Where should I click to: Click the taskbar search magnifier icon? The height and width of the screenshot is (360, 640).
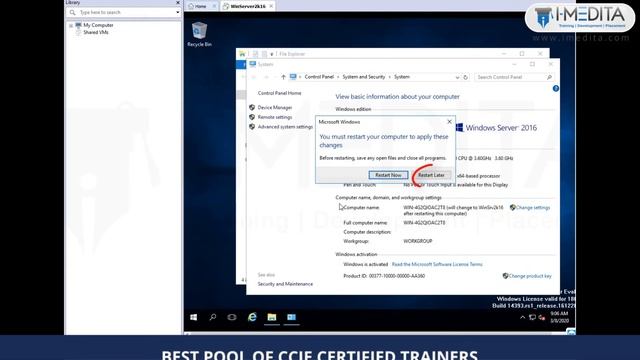click(213, 317)
